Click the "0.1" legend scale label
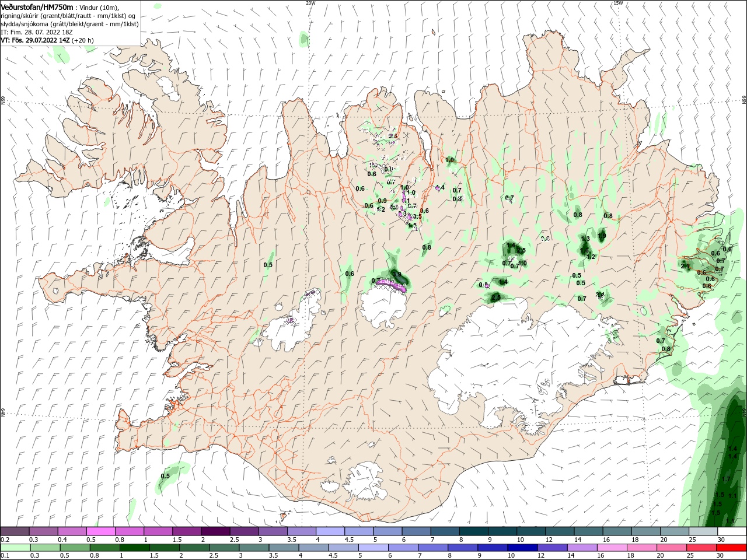This screenshot has width=747, height=560. [5, 556]
